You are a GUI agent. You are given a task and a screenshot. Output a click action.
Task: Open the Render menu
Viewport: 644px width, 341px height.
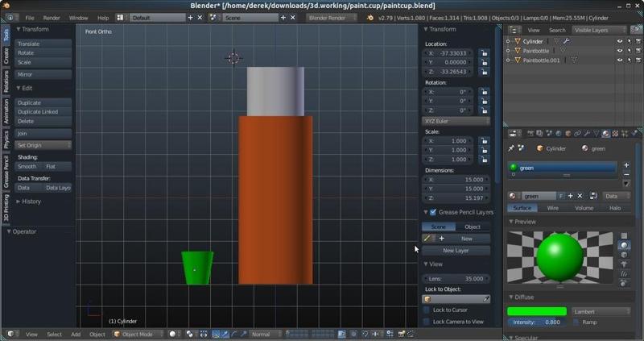(x=52, y=17)
